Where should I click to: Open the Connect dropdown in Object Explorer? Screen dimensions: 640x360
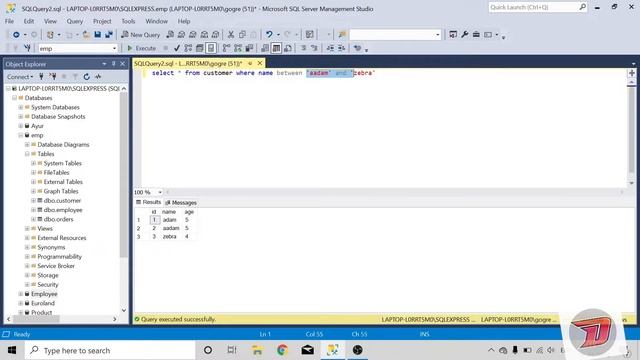tap(20, 77)
